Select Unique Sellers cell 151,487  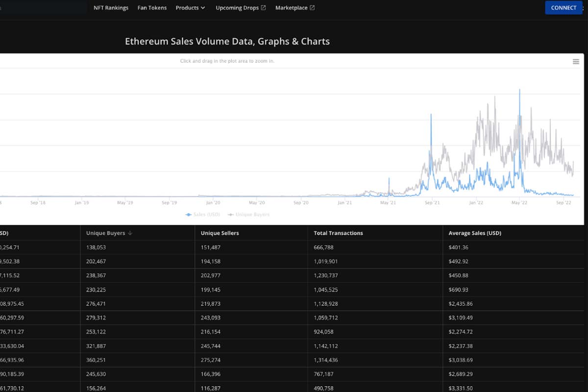[x=211, y=247]
